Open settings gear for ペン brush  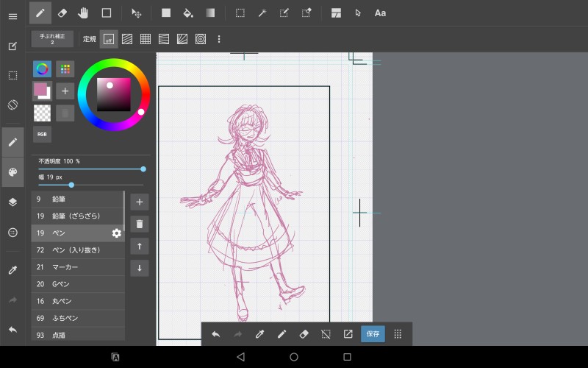116,233
